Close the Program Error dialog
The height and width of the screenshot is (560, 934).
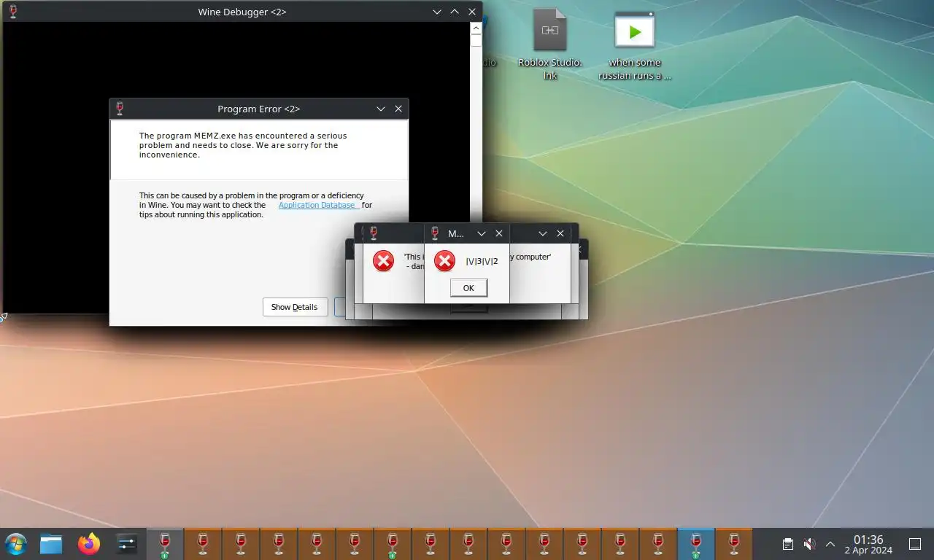coord(398,109)
